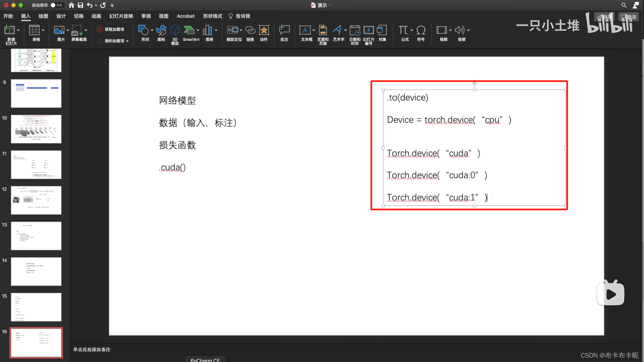Open the Transitions (切换) tab
Viewport: 644px width, 362px height.
(x=79, y=16)
